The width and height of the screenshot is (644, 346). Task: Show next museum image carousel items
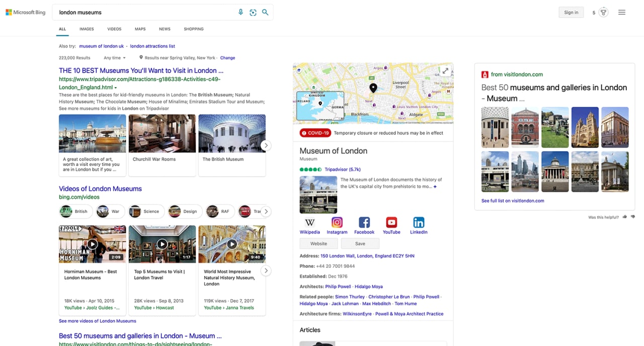click(x=266, y=146)
